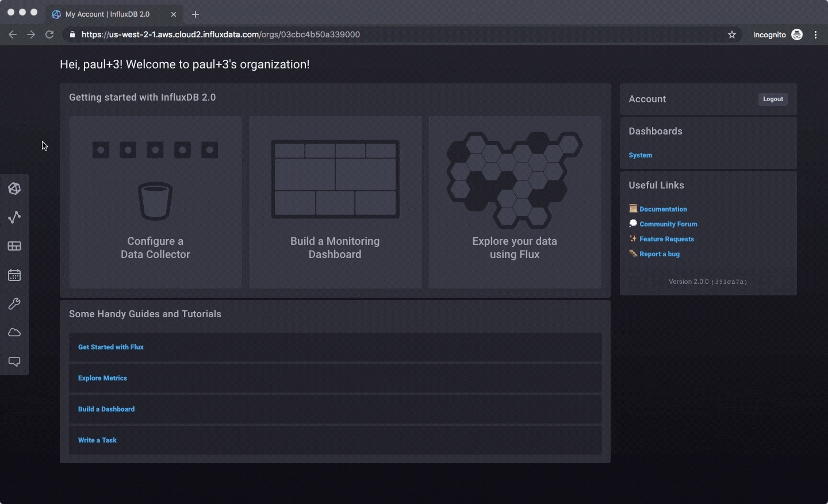Select the Configure a Data Collector card
The width and height of the screenshot is (828, 504).
(x=155, y=202)
